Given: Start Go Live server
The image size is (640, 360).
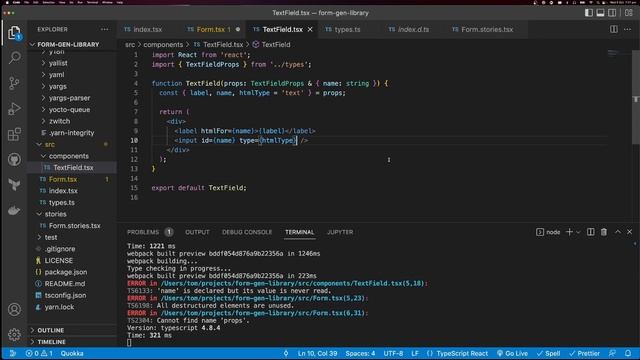Looking at the screenshot, I should click(x=512, y=353).
